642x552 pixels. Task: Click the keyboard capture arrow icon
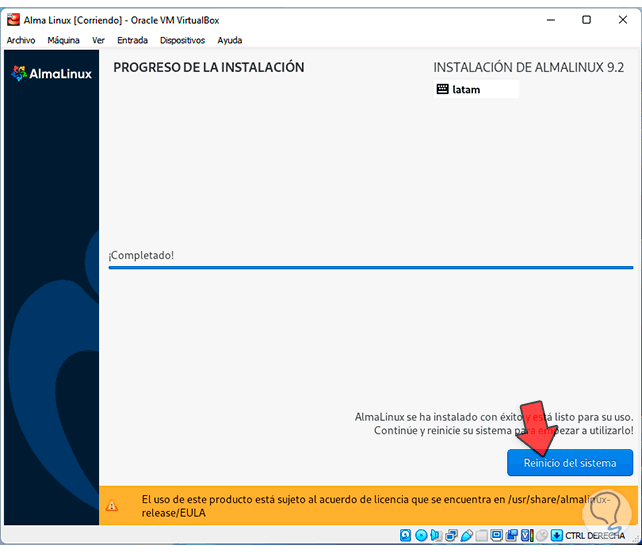point(556,535)
